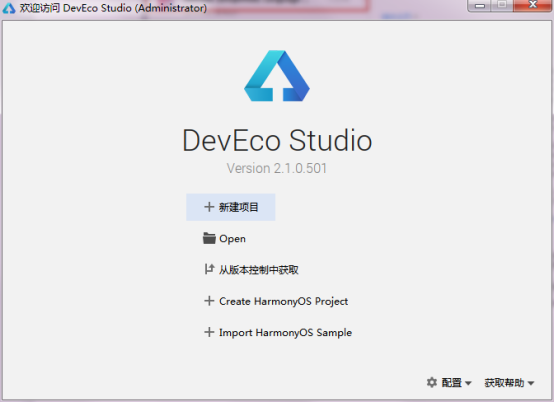
Task: Click the 新建项目 new project button
Action: (231, 207)
